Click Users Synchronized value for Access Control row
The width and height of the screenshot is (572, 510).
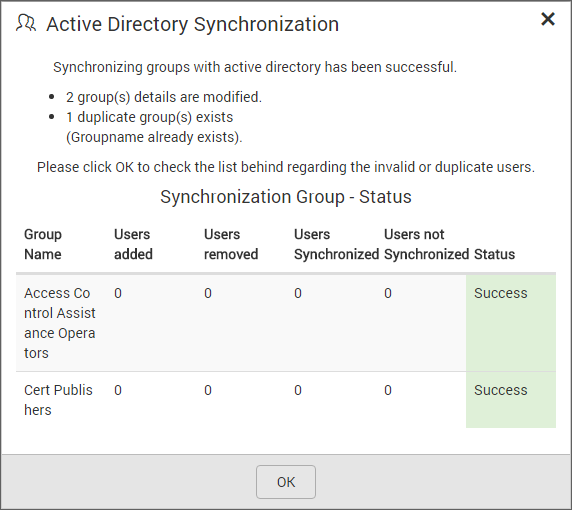coord(298,293)
